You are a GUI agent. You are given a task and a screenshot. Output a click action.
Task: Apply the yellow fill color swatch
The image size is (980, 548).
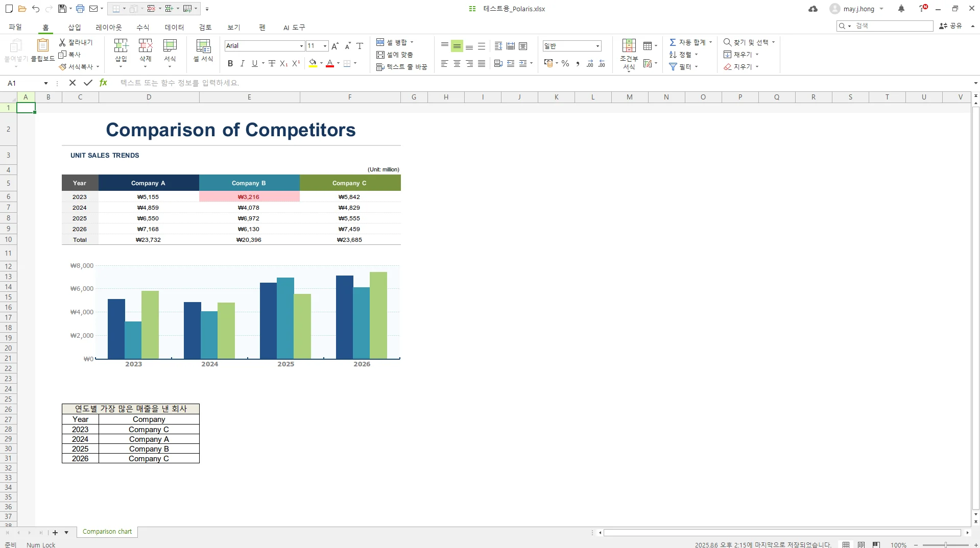(x=313, y=64)
